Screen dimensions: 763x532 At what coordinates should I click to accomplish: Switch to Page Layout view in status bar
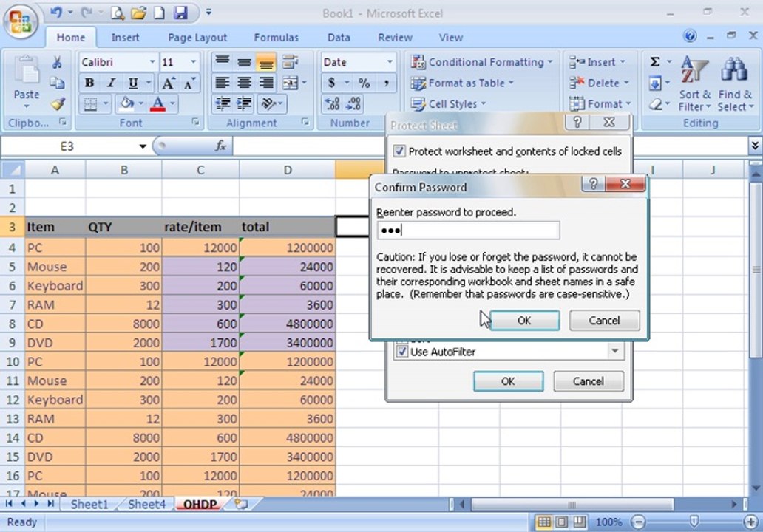pyautogui.click(x=562, y=522)
